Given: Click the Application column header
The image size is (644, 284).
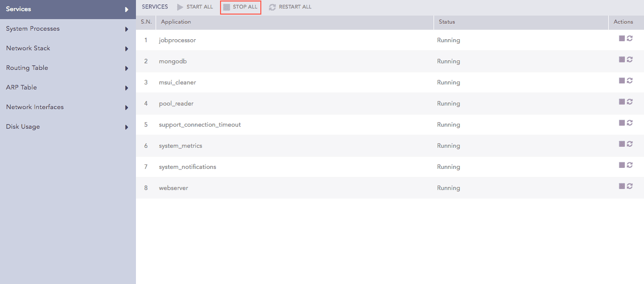Looking at the screenshot, I should (176, 22).
